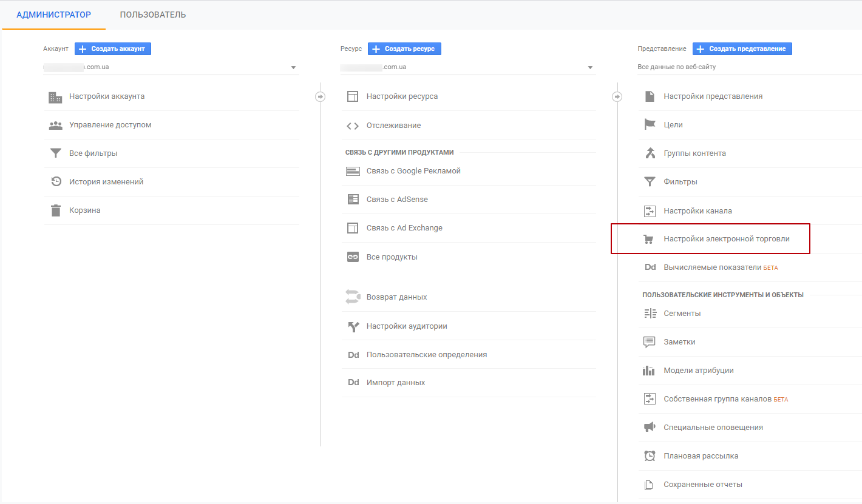Click the bar chart icon for Модели атрибуции

coord(649,371)
